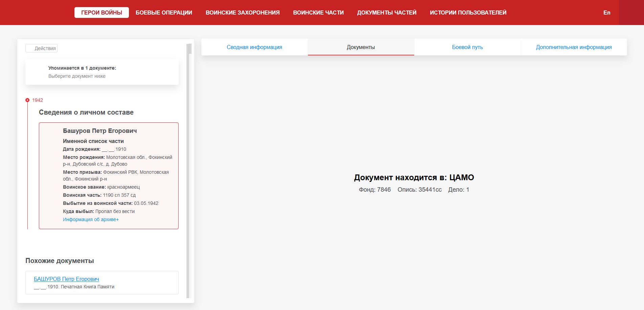Screen dimensions: 644x310
Task: Click the dark red corner block in header
Action: point(631,13)
